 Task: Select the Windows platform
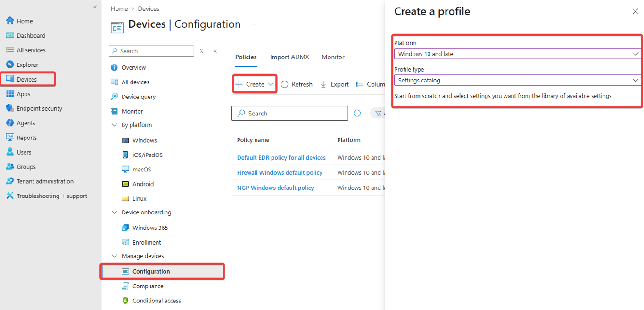pos(144,140)
